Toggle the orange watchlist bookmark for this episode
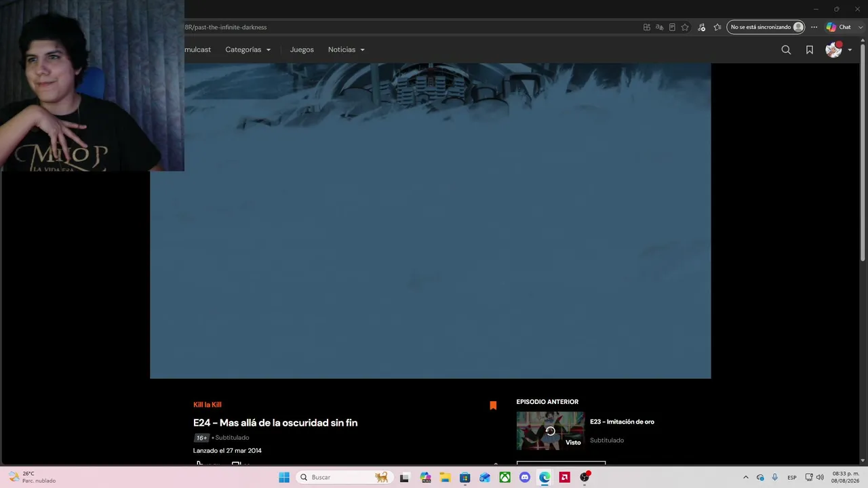 tap(493, 405)
